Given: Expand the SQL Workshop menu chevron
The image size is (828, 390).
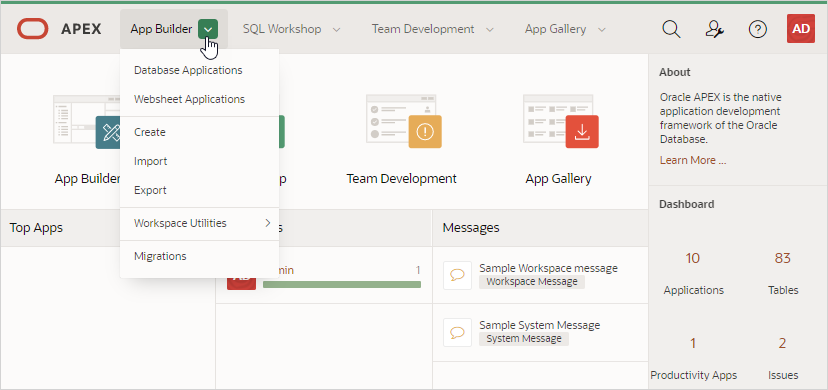Looking at the screenshot, I should (x=336, y=30).
